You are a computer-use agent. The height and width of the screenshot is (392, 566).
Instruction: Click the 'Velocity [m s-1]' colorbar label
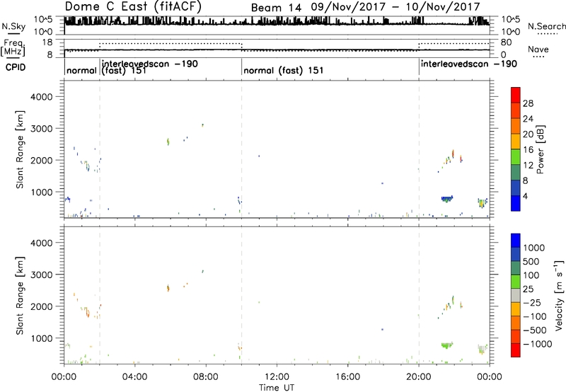(x=559, y=295)
